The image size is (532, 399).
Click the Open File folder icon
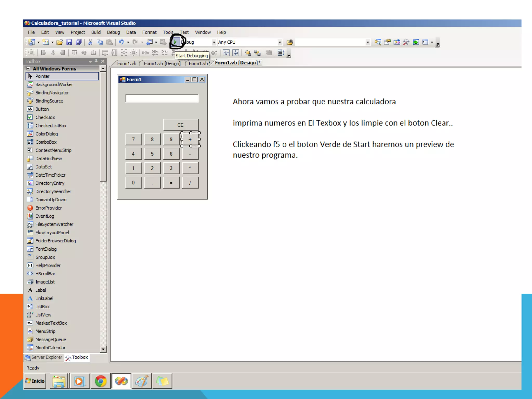(x=60, y=42)
